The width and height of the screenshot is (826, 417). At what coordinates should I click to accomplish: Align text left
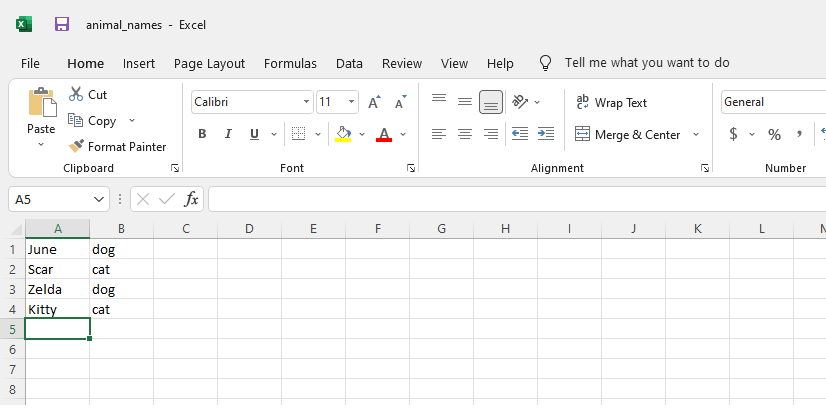click(439, 134)
